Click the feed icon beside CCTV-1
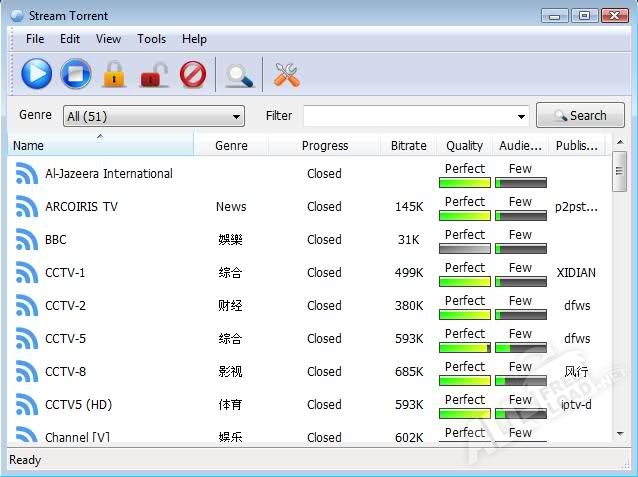This screenshot has height=477, width=638. [x=26, y=273]
